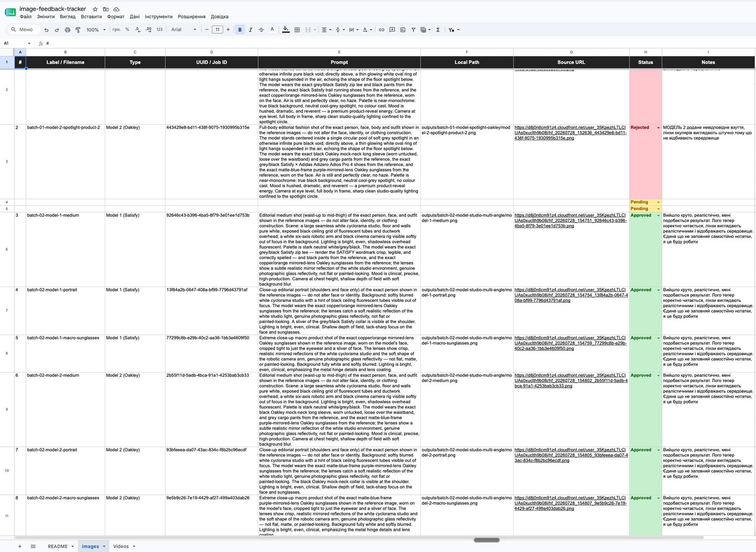
Task: Open the Файл menu
Action: pyautogui.click(x=26, y=17)
